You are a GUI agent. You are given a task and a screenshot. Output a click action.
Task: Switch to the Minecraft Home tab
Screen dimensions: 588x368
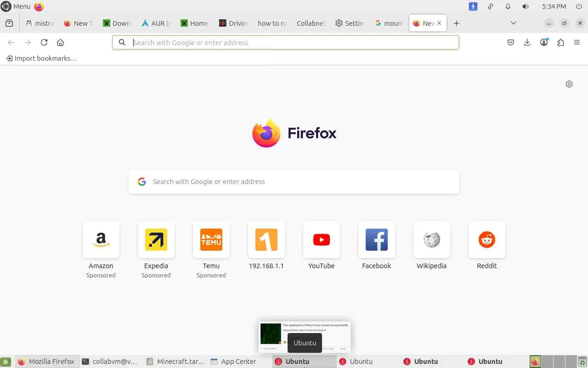coord(194,23)
